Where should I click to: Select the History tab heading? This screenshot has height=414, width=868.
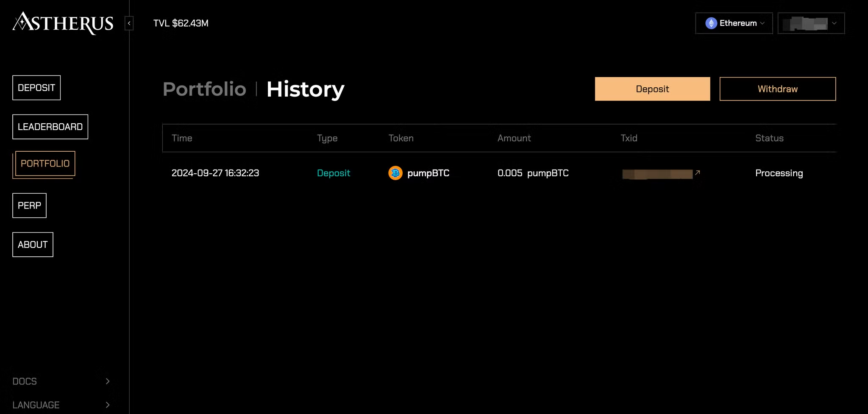click(x=305, y=89)
